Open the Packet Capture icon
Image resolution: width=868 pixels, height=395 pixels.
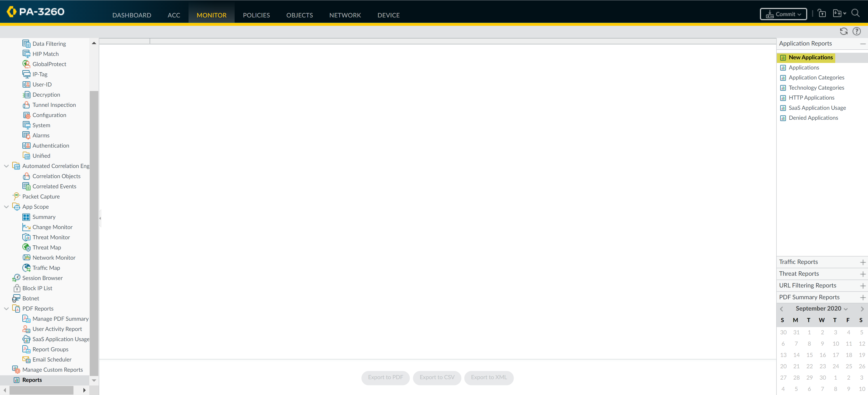coord(16,196)
